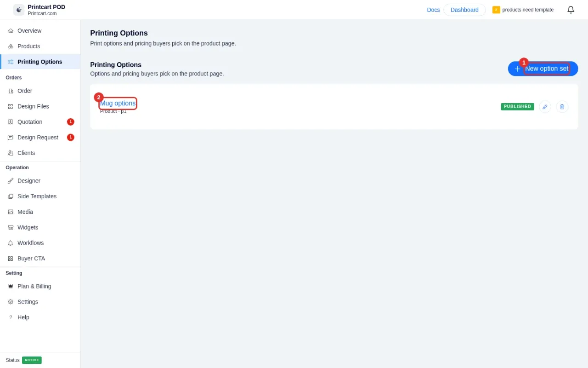The height and width of the screenshot is (368, 588).
Task: Click the Workflows bell icon
Action: (x=11, y=243)
